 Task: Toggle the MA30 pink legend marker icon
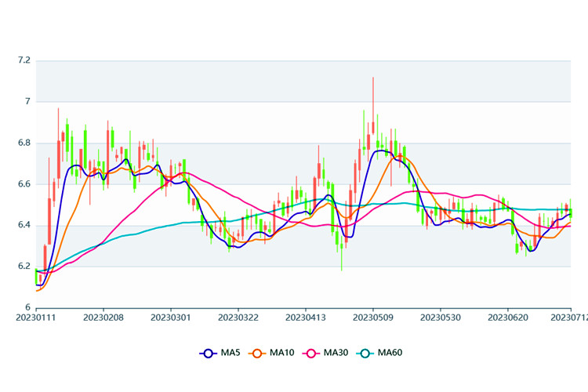[x=310, y=354]
